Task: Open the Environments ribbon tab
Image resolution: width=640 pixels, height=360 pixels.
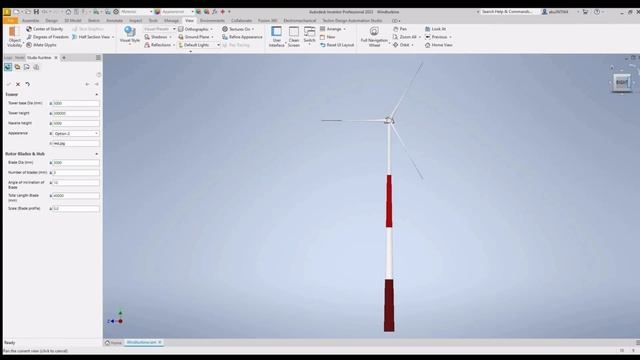Action: (x=212, y=20)
